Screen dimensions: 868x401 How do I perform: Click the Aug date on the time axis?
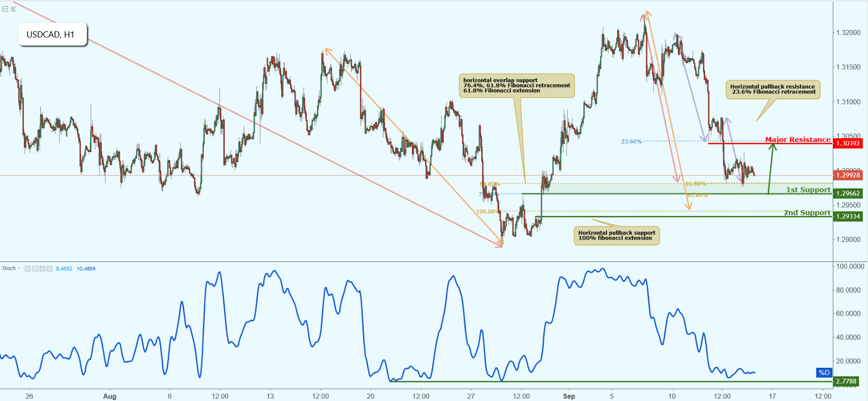(x=110, y=396)
